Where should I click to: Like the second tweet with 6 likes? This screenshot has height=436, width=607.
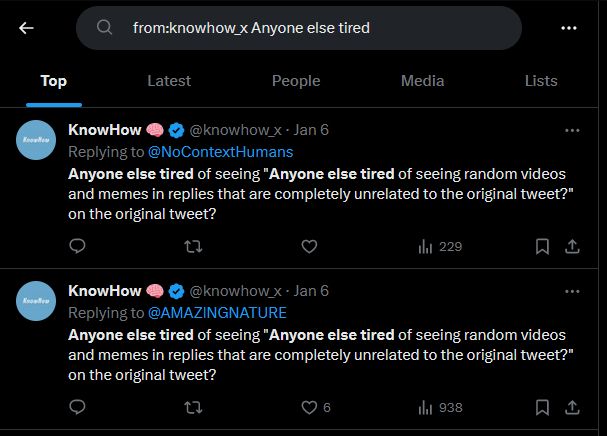click(309, 407)
